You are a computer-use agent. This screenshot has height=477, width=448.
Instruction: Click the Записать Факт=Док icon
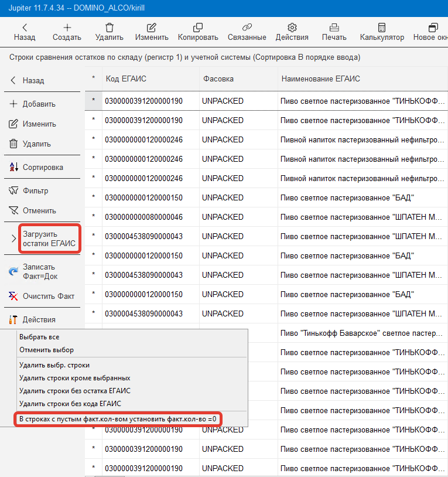pyautogui.click(x=13, y=271)
